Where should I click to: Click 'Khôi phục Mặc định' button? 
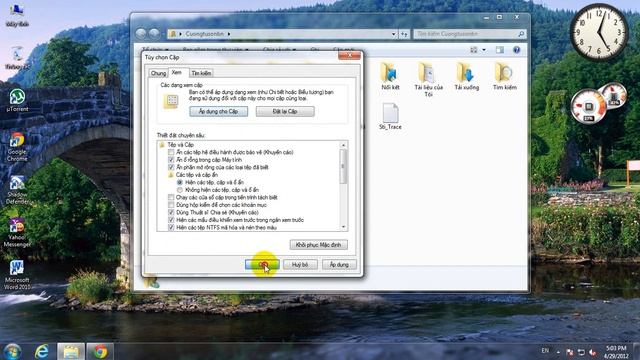coord(318,245)
